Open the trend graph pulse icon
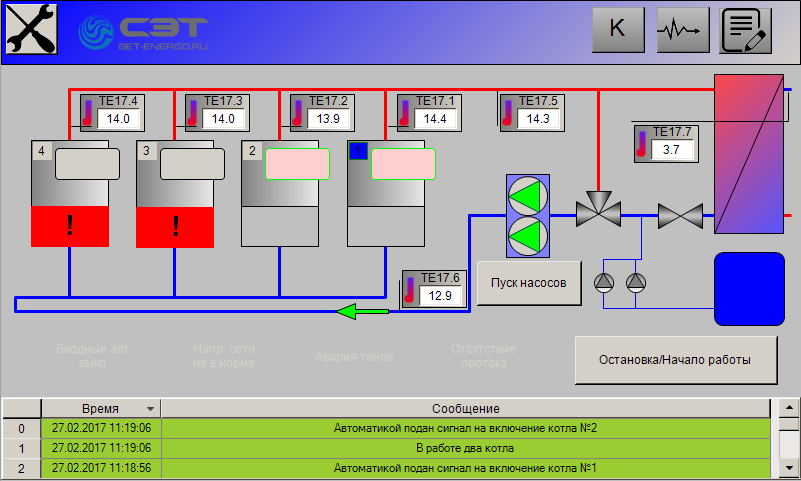Image resolution: width=801 pixels, height=481 pixels. click(x=682, y=30)
